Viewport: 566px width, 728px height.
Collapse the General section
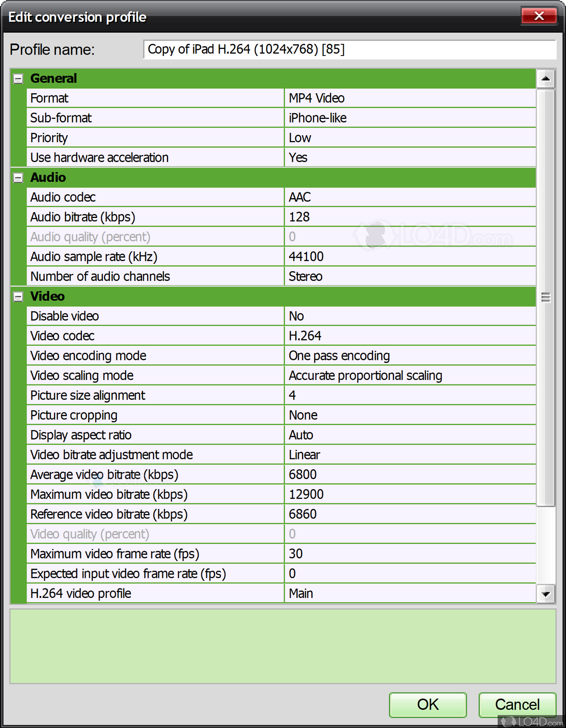18,78
